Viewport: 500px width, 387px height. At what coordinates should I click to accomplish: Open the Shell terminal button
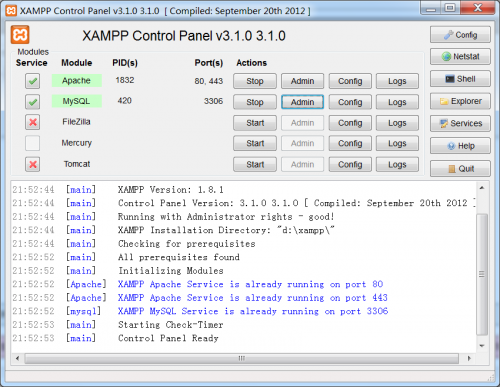pos(460,79)
